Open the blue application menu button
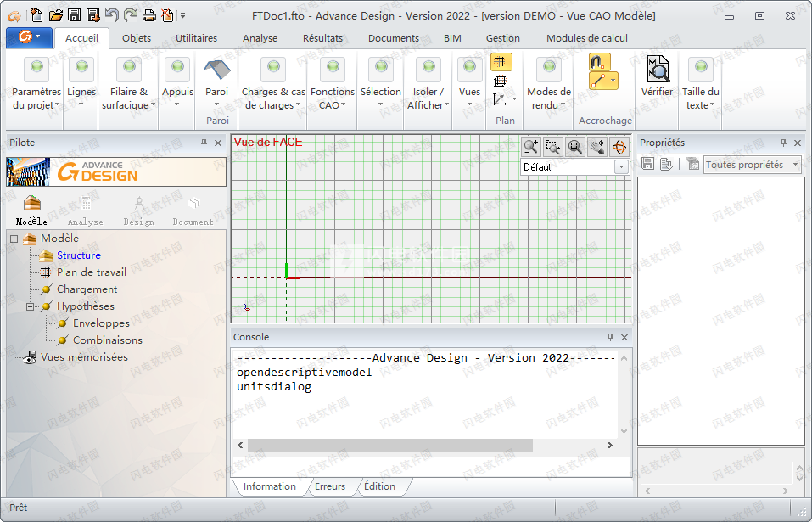Image resolution: width=812 pixels, height=522 pixels. pos(29,37)
